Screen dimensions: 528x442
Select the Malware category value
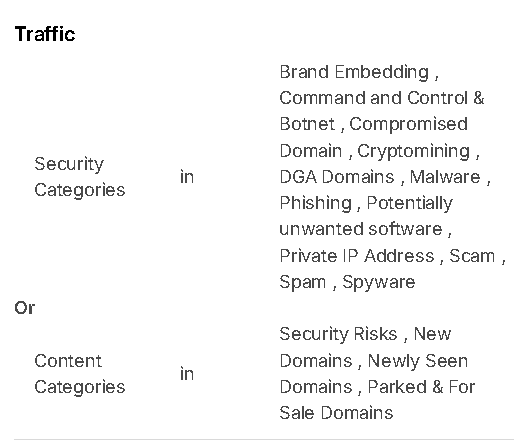point(445,177)
